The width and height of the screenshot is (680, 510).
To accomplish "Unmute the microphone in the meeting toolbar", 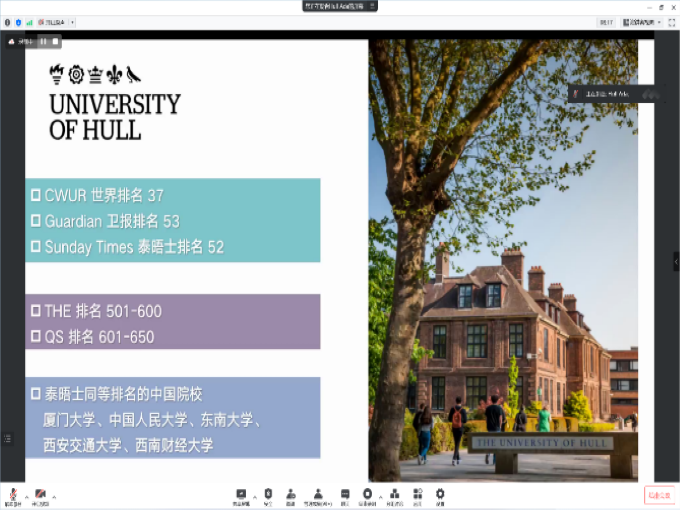I will coord(13,494).
